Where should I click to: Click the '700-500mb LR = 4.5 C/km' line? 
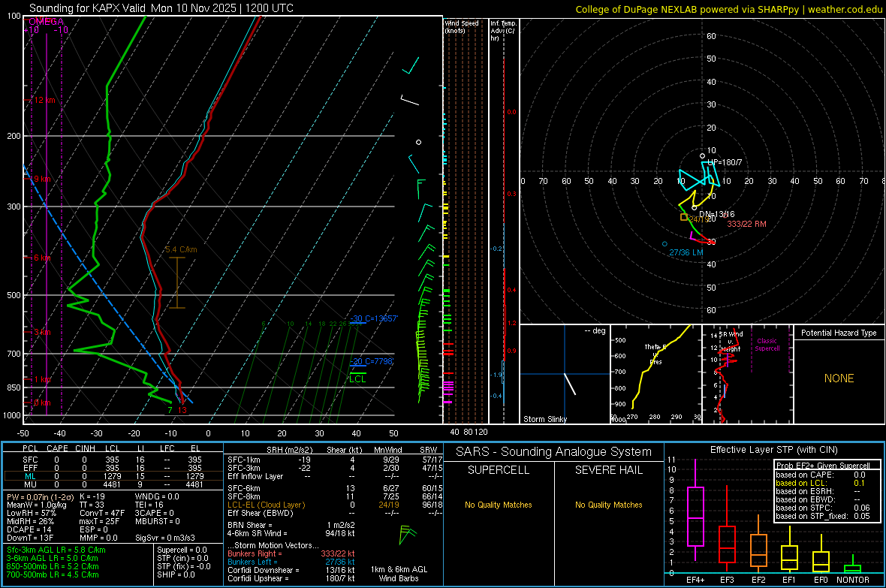pyautogui.click(x=53, y=574)
